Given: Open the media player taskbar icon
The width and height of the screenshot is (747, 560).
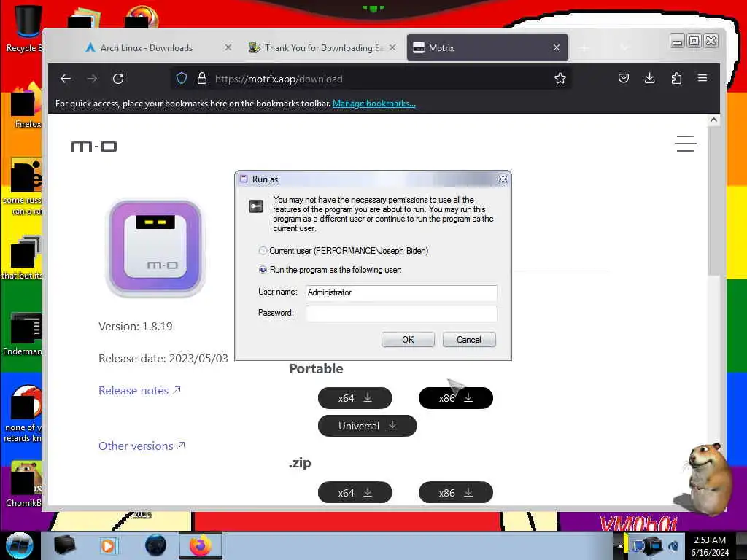Looking at the screenshot, I should (x=108, y=545).
